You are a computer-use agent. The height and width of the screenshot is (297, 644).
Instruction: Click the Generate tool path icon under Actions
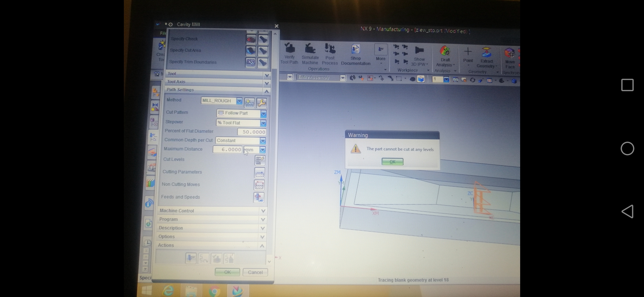tap(191, 258)
